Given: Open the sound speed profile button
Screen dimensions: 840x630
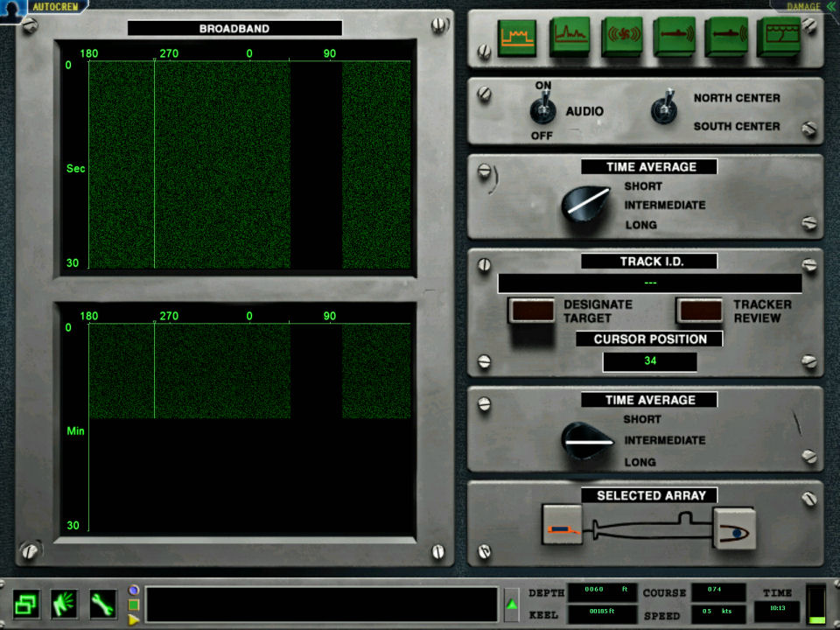Looking at the screenshot, I should point(778,37).
